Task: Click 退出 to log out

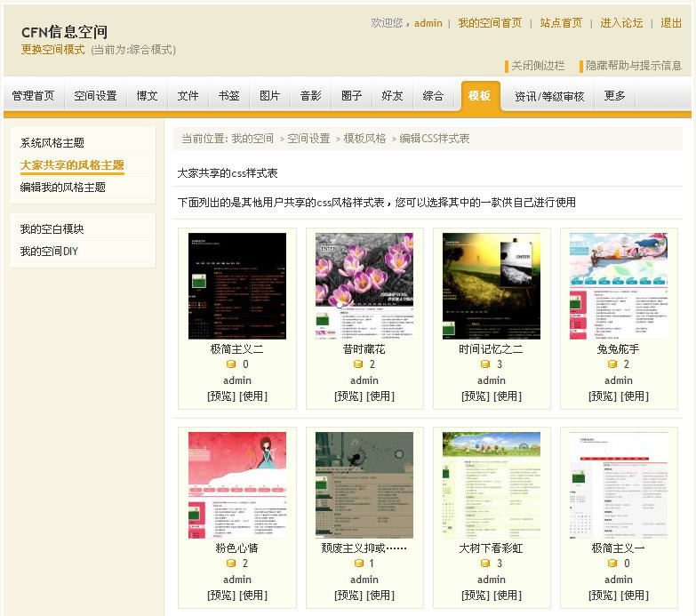Action: click(x=671, y=23)
